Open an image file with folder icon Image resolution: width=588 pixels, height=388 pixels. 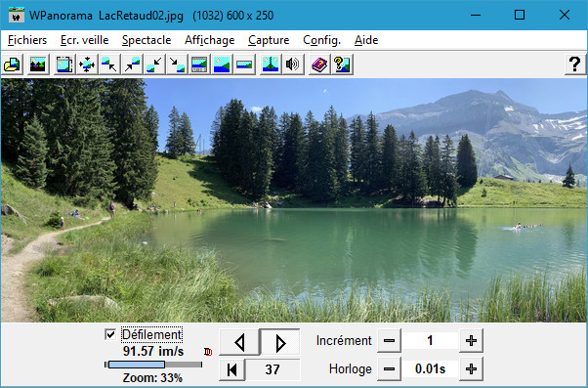[13, 65]
